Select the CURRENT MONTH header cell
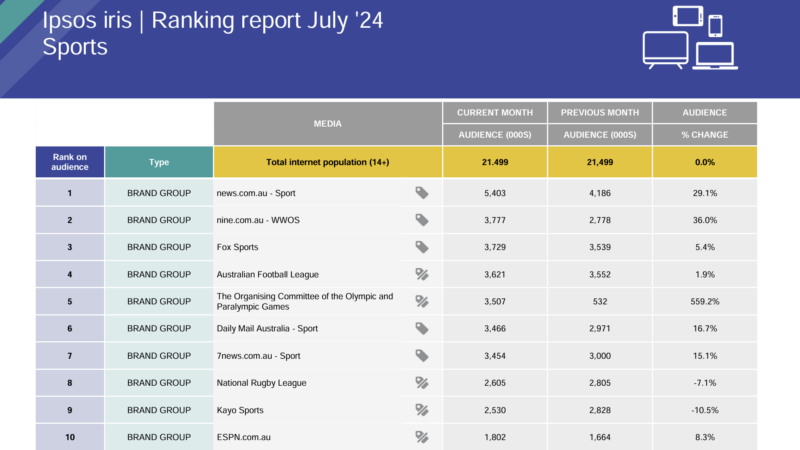This screenshot has width=800, height=450. pyautogui.click(x=495, y=112)
